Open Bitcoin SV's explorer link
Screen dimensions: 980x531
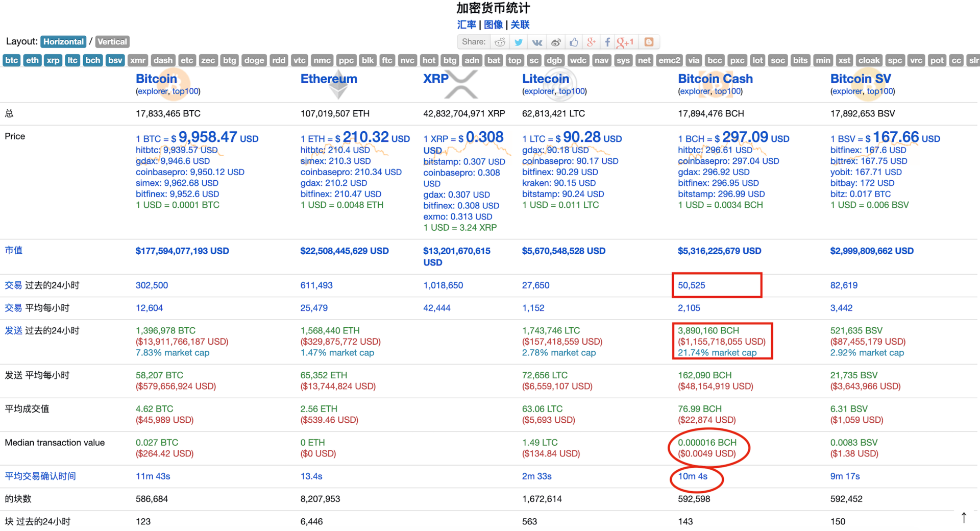[x=847, y=91]
